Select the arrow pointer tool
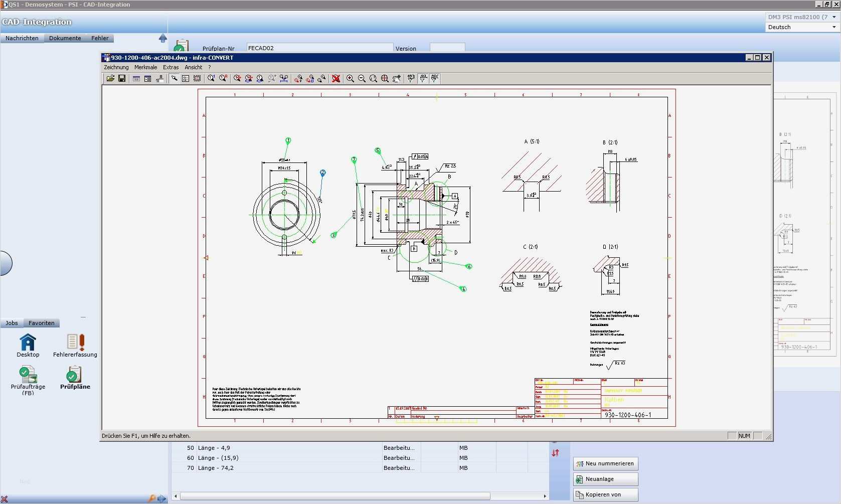841x504 pixels. pos(174,78)
